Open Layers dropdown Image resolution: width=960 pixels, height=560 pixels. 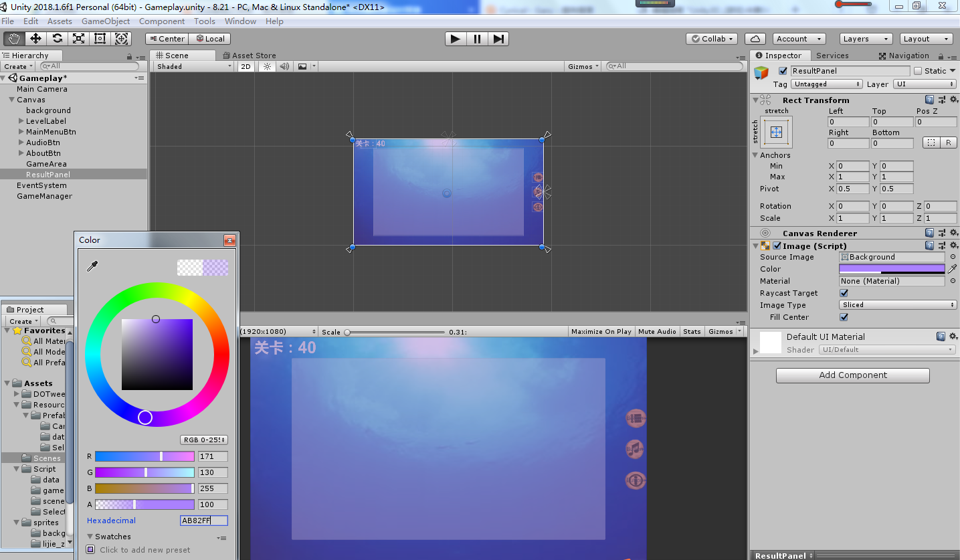pyautogui.click(x=866, y=39)
